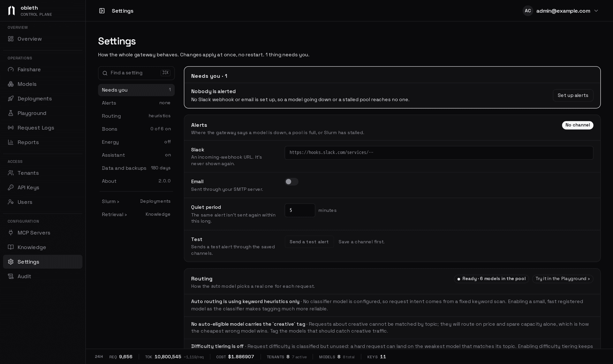Screen dimensions: 613x364
Task: Click the Deployments rocket icon
Action: (x=11, y=98)
